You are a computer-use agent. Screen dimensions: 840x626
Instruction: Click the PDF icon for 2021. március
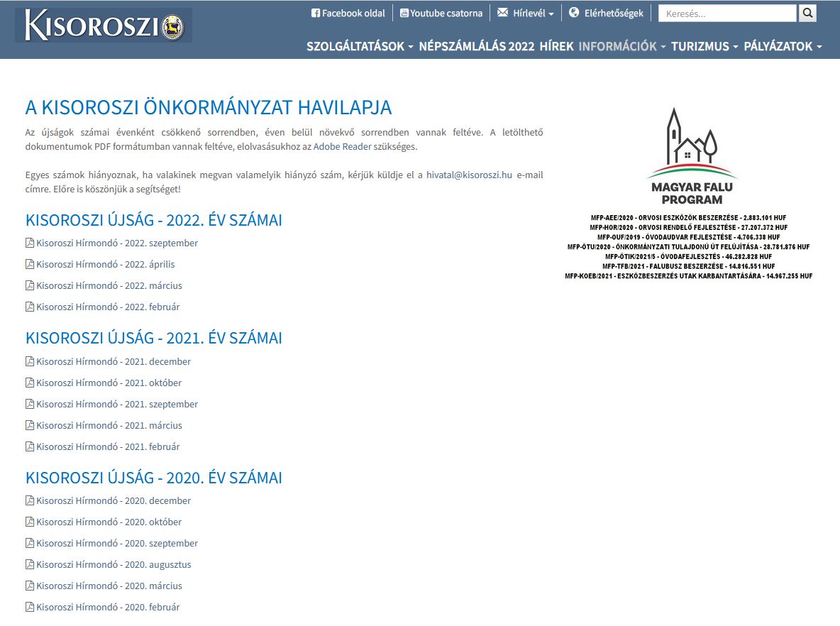[x=30, y=426]
